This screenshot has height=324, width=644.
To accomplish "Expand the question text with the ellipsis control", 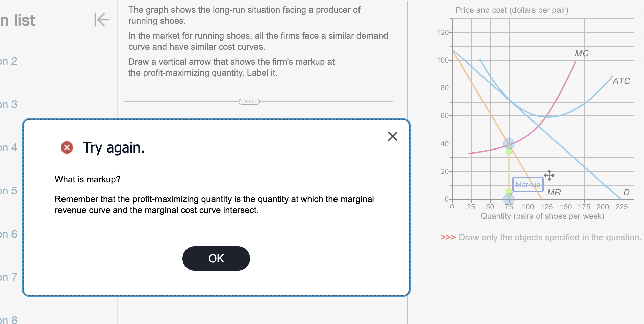I will coord(249,101).
